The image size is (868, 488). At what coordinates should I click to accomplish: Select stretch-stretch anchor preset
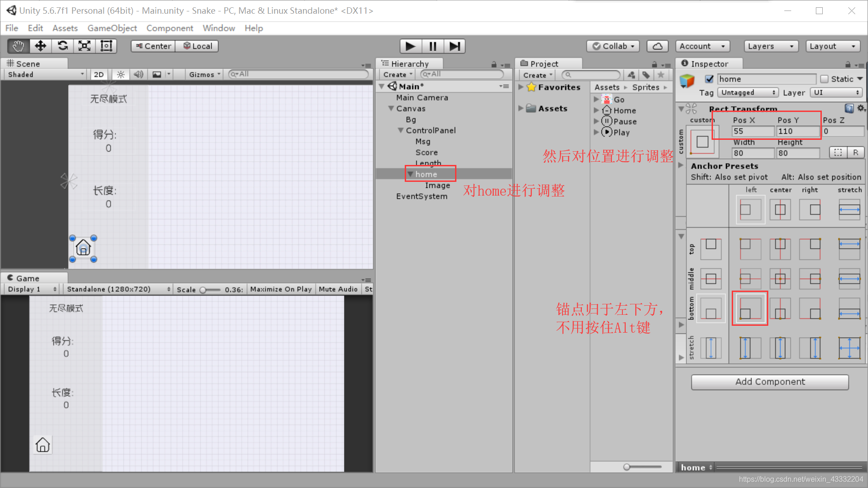tap(849, 348)
